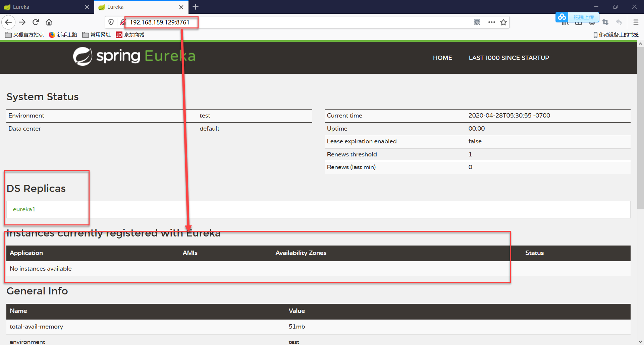Image resolution: width=644 pixels, height=345 pixels.
Task: Click the scrollbar up arrow
Action: click(640, 44)
